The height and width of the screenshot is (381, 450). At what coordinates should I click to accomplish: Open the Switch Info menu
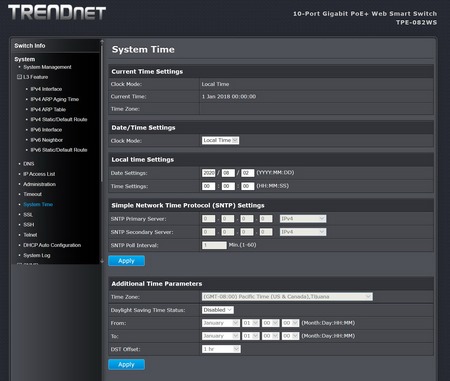click(x=30, y=46)
